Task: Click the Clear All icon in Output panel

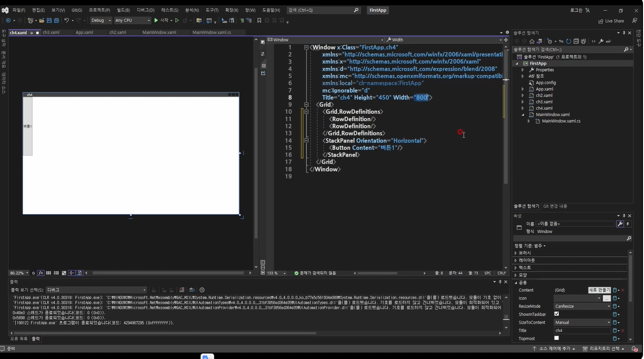Action: (182, 290)
